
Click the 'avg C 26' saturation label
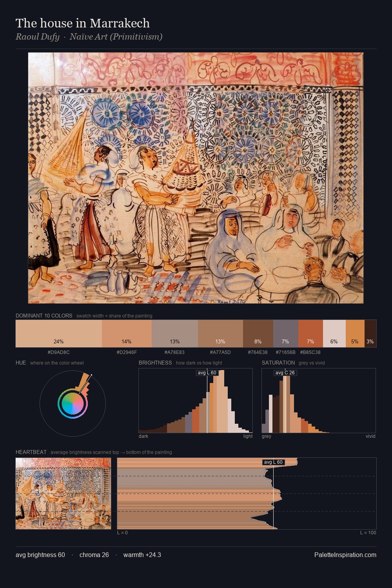pyautogui.click(x=285, y=373)
